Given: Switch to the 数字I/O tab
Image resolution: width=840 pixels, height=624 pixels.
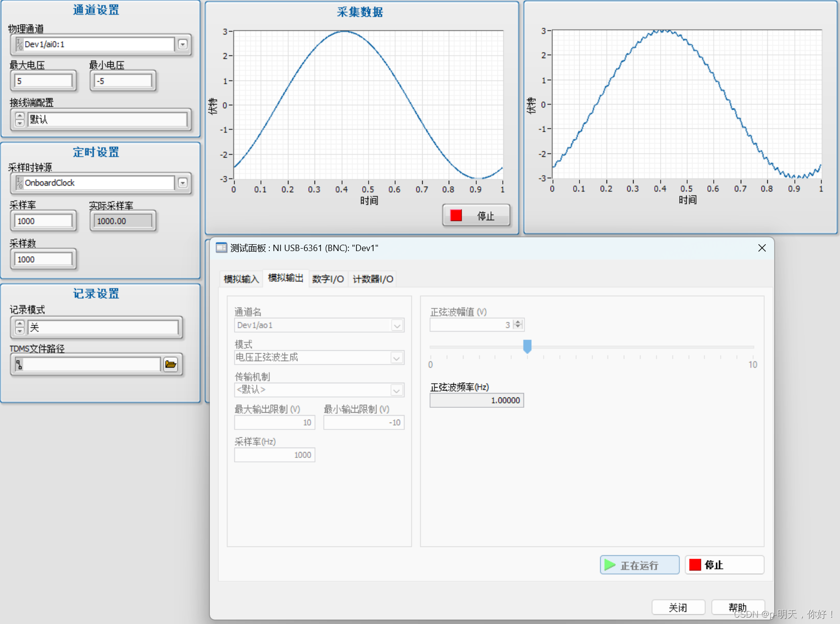Looking at the screenshot, I should (328, 279).
